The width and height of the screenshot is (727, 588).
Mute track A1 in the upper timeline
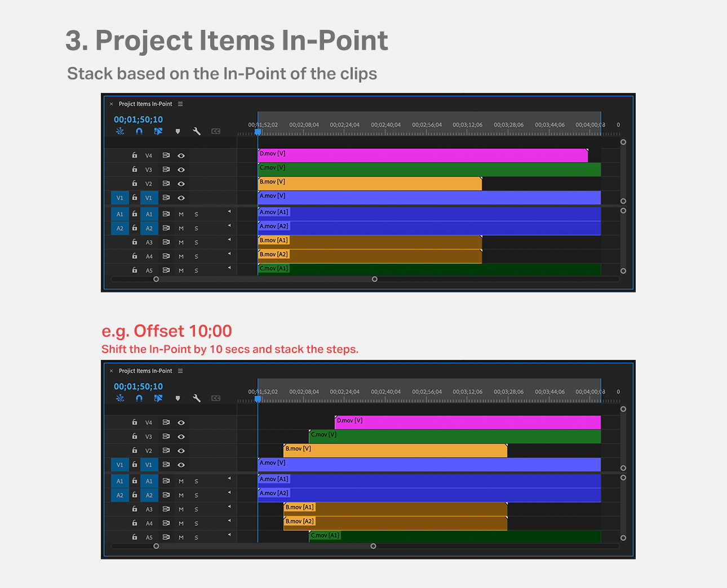(x=181, y=215)
